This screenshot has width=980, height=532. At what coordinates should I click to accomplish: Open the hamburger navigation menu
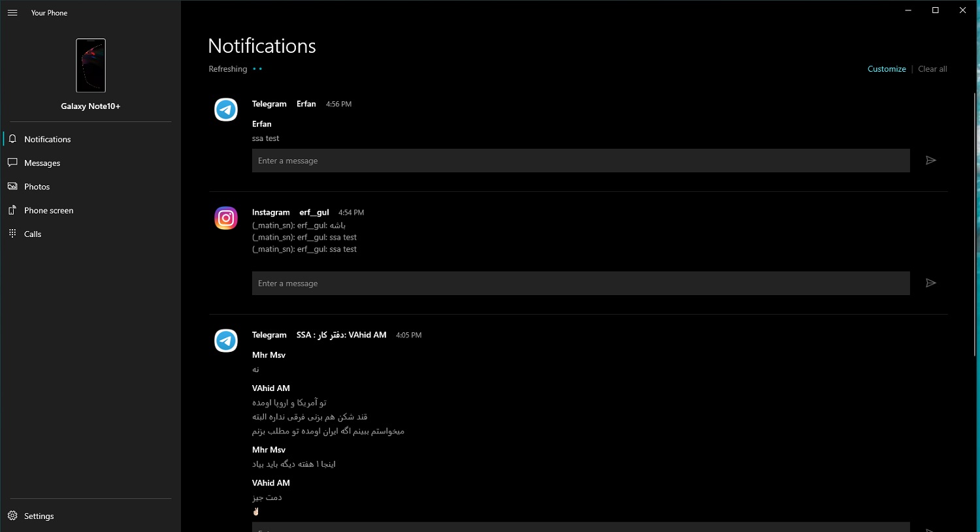(12, 12)
